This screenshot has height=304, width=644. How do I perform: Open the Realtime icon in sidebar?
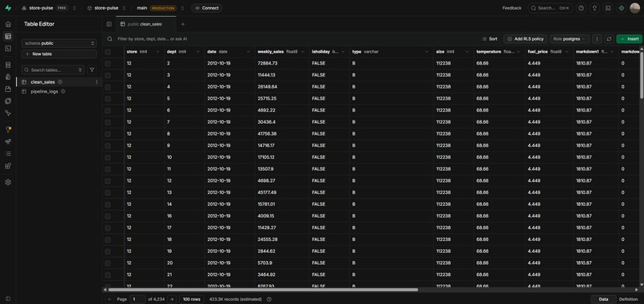click(8, 113)
